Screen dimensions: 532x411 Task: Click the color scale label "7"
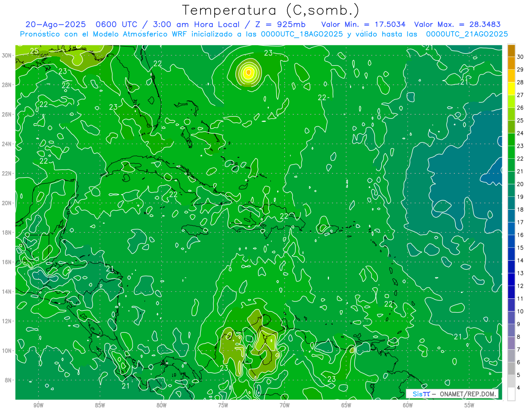pos(519,349)
